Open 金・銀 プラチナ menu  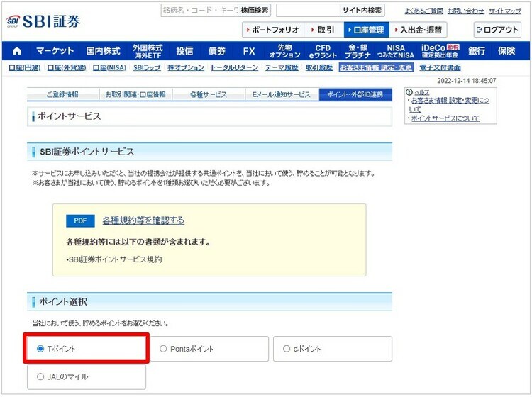pos(358,51)
